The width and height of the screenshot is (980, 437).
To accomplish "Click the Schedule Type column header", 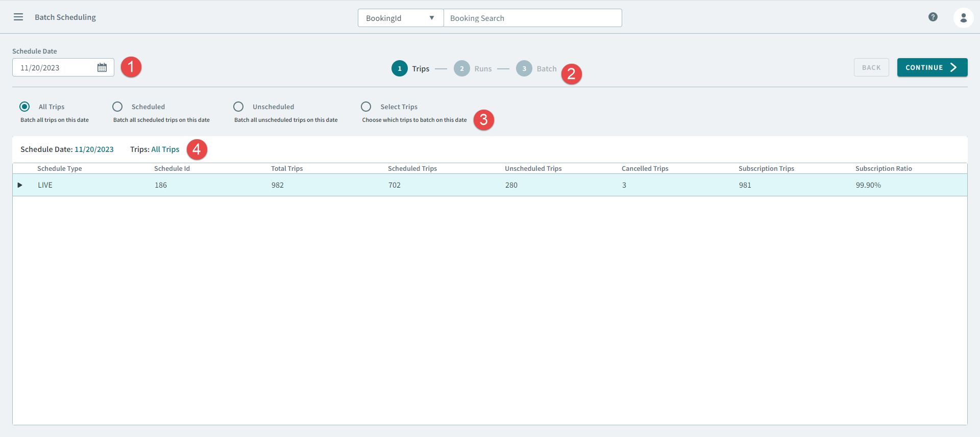I will [60, 168].
